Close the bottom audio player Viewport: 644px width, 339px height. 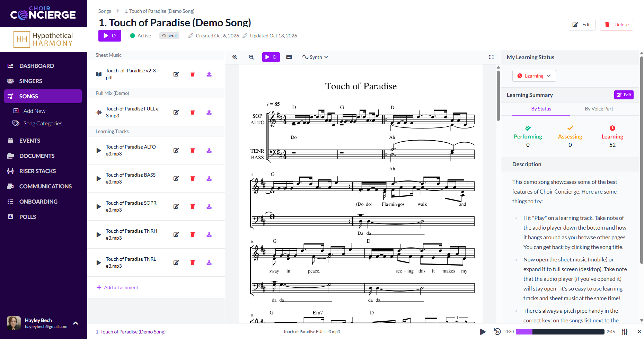click(x=639, y=332)
